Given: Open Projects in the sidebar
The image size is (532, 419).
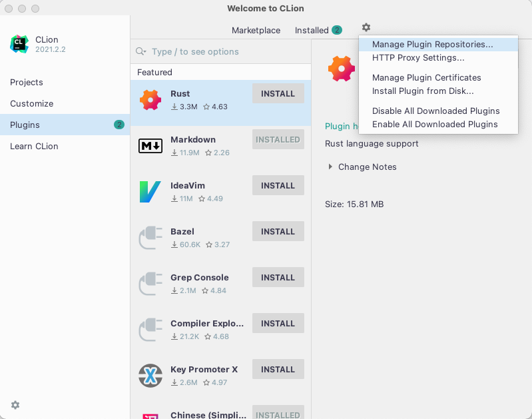Looking at the screenshot, I should pyautogui.click(x=65, y=82).
